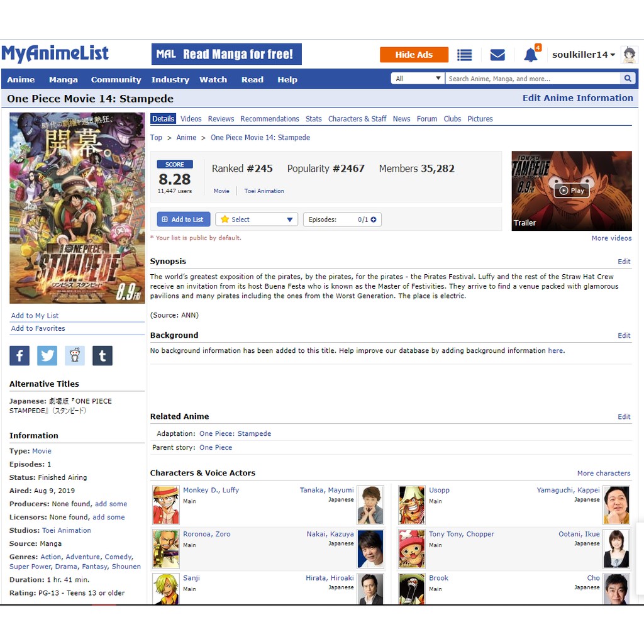This screenshot has width=644, height=644.
Task: Share on Reddit icon
Action: (x=75, y=356)
